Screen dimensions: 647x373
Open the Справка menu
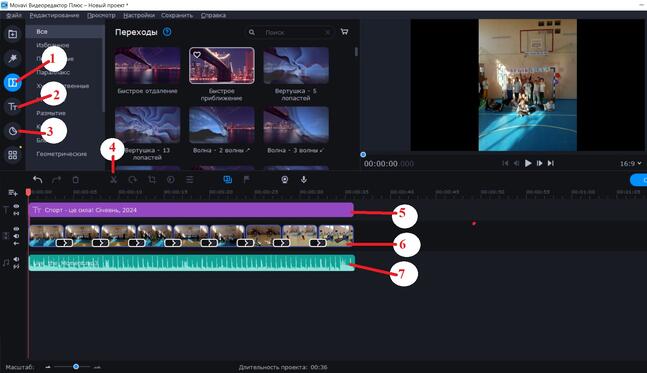213,15
